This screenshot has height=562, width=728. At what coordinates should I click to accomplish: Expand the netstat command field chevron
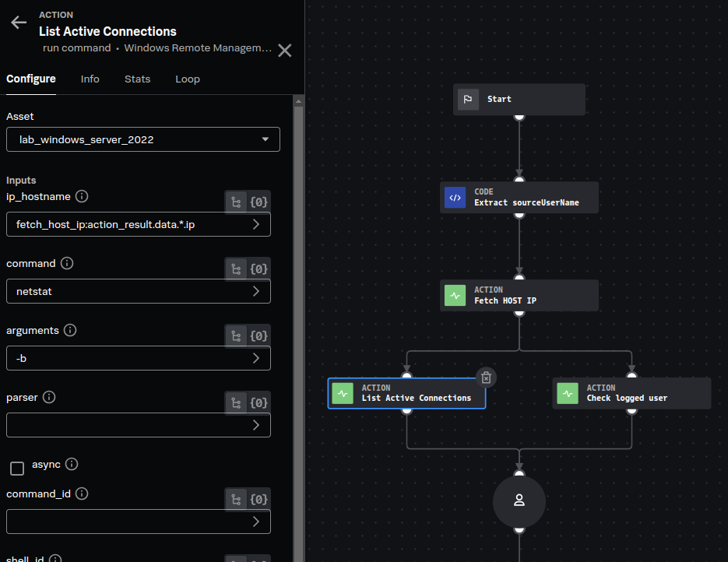coord(256,292)
